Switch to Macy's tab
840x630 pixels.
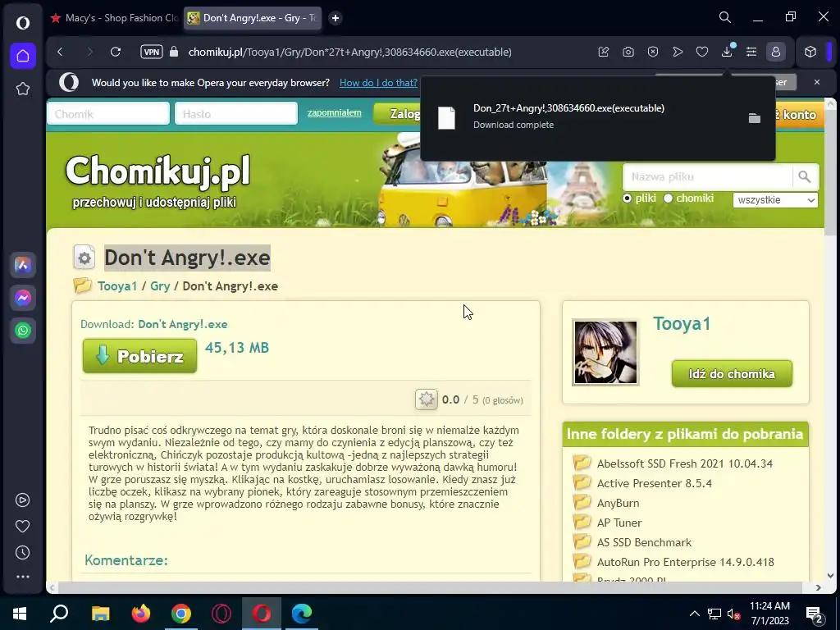click(x=114, y=18)
